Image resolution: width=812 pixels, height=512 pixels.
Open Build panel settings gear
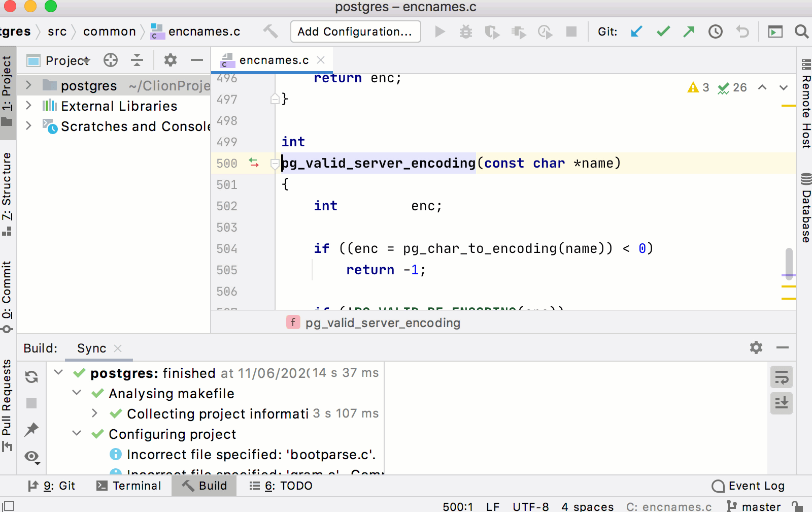(756, 348)
